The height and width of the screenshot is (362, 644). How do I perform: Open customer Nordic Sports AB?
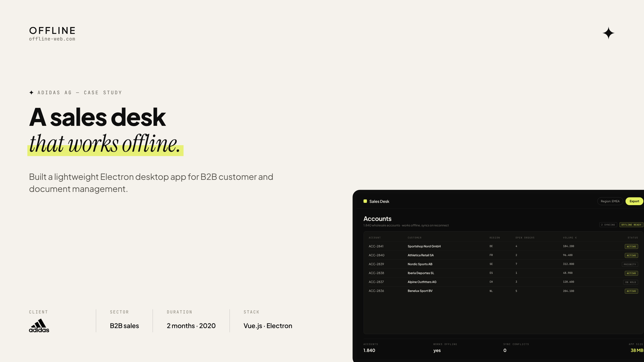point(420,264)
